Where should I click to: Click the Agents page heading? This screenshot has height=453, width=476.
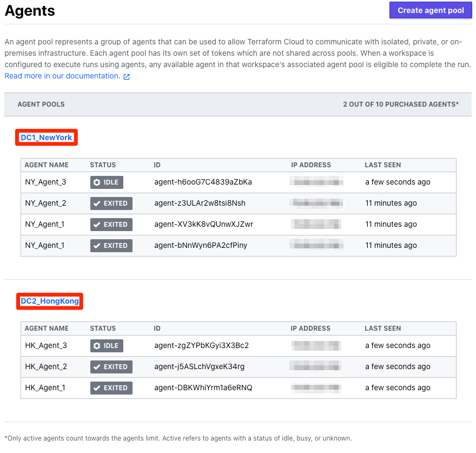click(30, 11)
